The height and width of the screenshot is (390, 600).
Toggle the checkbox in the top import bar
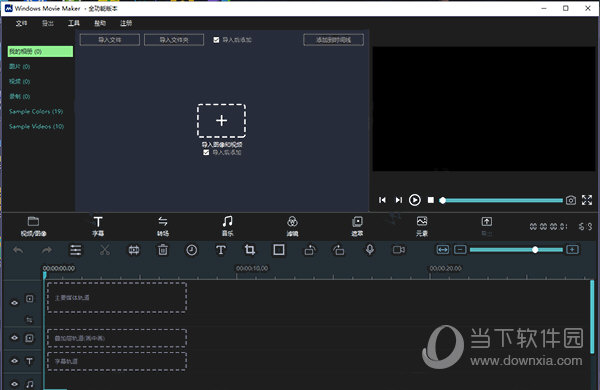click(x=216, y=40)
